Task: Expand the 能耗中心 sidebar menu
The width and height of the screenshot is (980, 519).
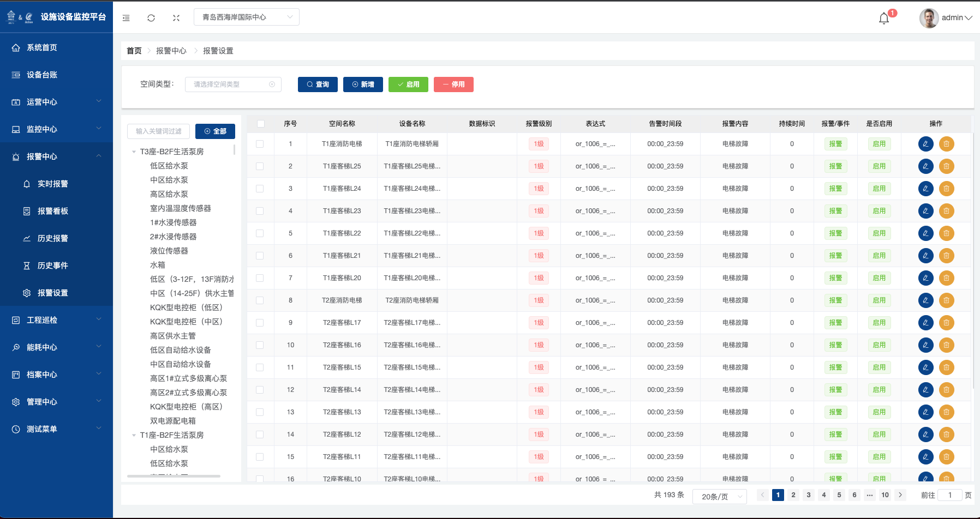Action: tap(56, 347)
